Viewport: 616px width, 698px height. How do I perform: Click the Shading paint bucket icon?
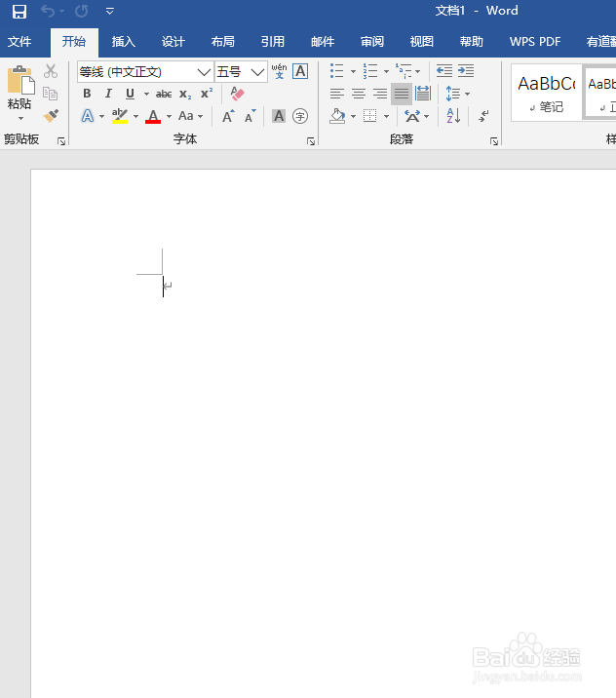click(x=337, y=116)
